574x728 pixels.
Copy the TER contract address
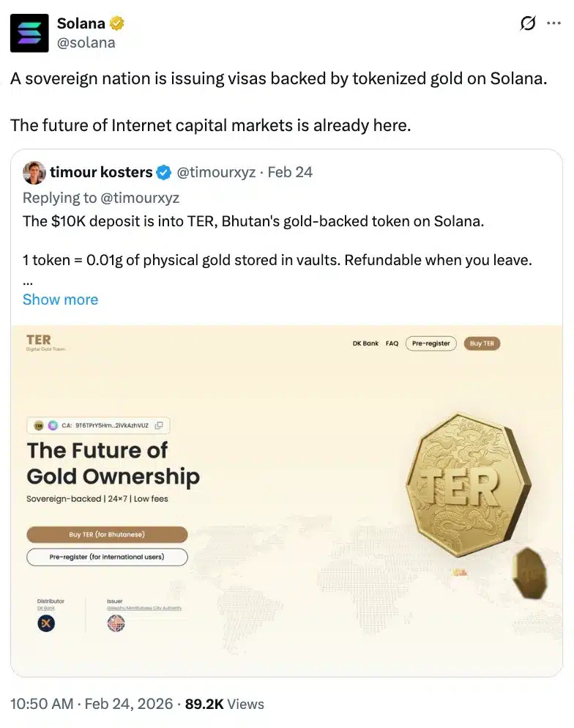(x=159, y=425)
